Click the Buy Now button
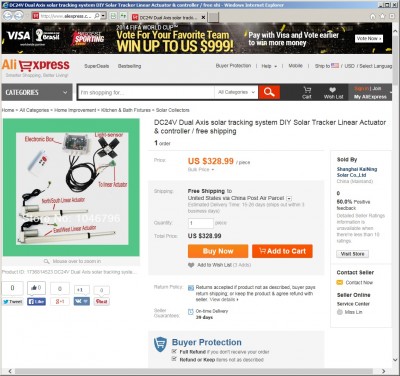This screenshot has height=376, width=400. pos(218,251)
